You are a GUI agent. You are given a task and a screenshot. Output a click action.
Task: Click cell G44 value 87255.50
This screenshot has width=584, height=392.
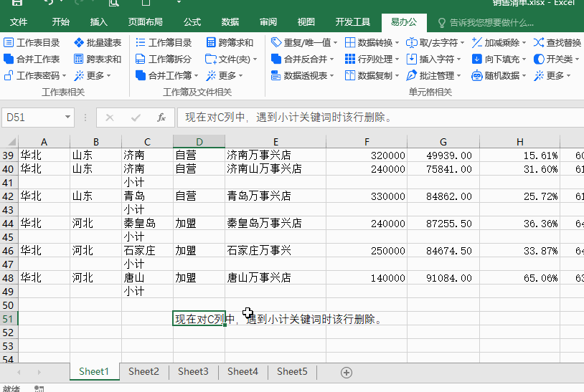(443, 223)
